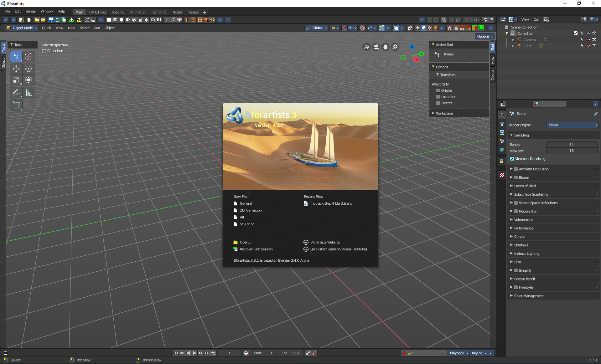Click the outliner search field

tap(584, 19)
